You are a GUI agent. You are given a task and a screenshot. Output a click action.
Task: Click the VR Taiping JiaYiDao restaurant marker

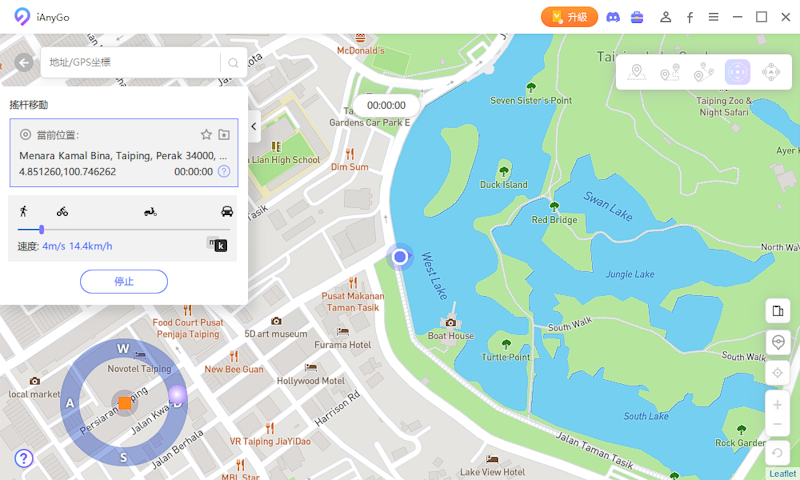point(270,428)
